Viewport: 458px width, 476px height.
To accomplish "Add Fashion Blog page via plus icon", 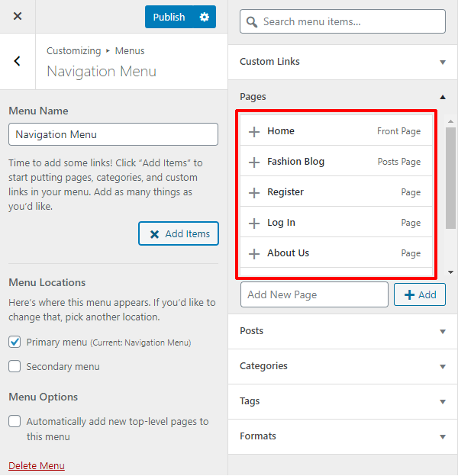I will (254, 162).
